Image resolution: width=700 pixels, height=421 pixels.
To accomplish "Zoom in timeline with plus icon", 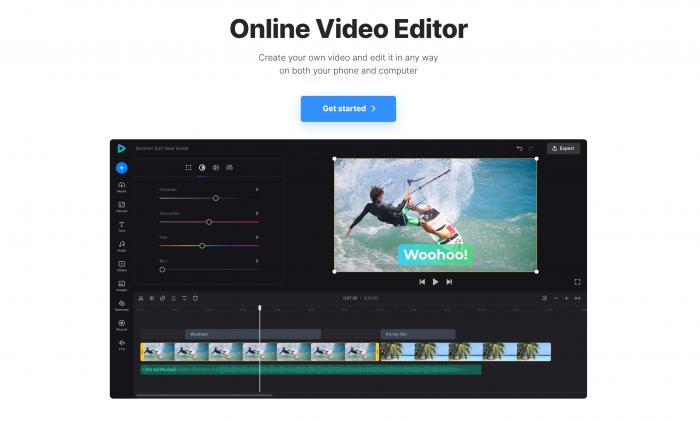I will 567,298.
